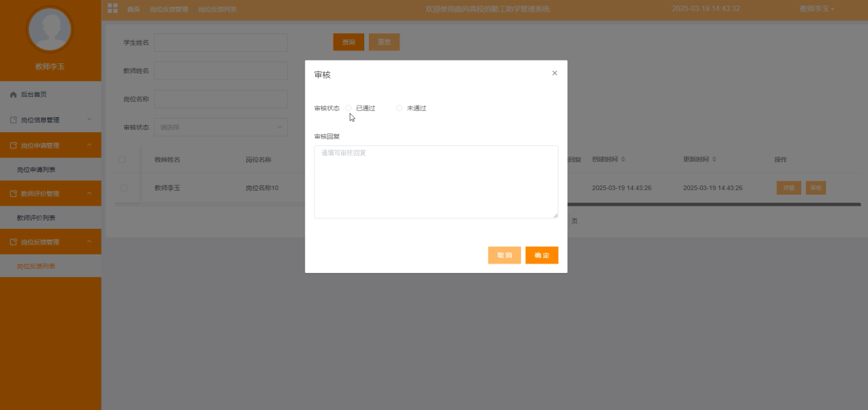868x410 pixels.
Task: Click the icon beside 岗位信息管理
Action: 13,120
